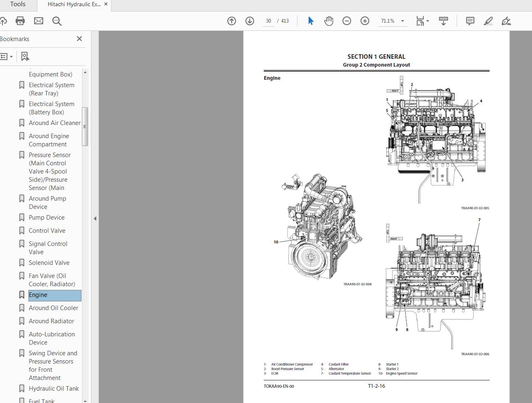Viewport: 532px width, 403px height.
Task: Select the Hand tool
Action: pyautogui.click(x=328, y=21)
